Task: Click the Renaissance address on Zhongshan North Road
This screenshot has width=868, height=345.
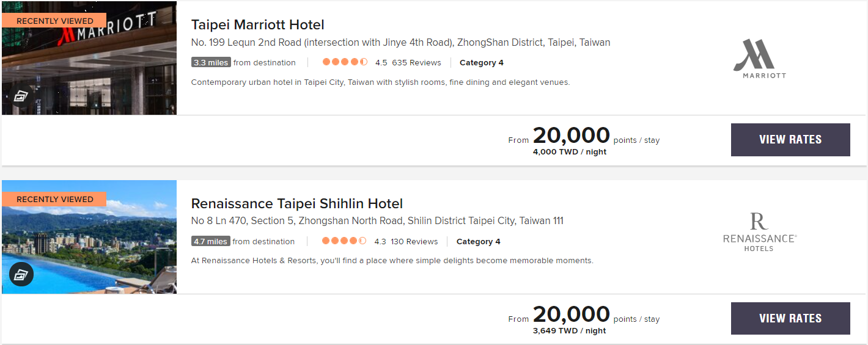Action: click(x=377, y=221)
